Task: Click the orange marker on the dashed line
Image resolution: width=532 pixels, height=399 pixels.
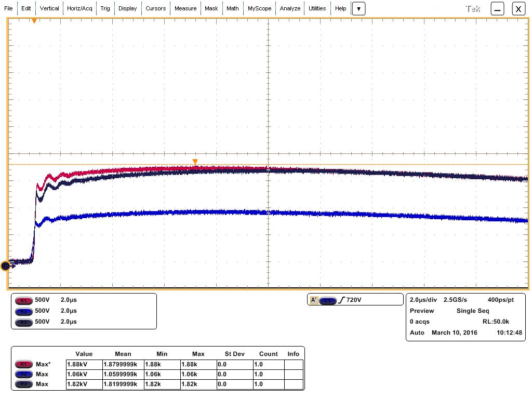Action: tap(195, 162)
